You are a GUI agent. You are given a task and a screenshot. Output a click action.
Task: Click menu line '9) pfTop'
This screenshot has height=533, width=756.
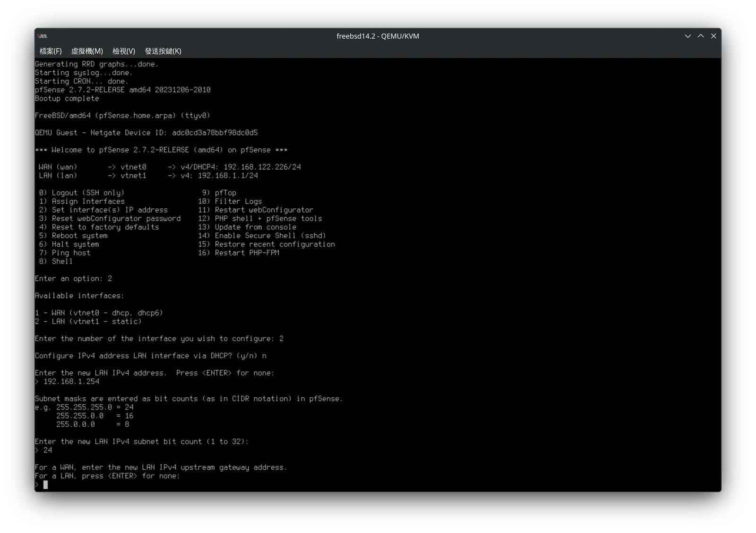coord(219,193)
